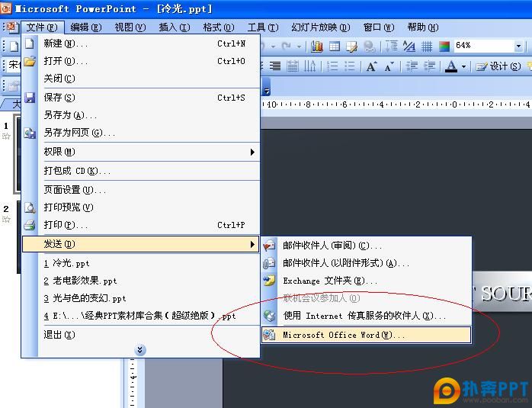
Task: Expand the File menu with bottom chevron
Action: coord(140,349)
